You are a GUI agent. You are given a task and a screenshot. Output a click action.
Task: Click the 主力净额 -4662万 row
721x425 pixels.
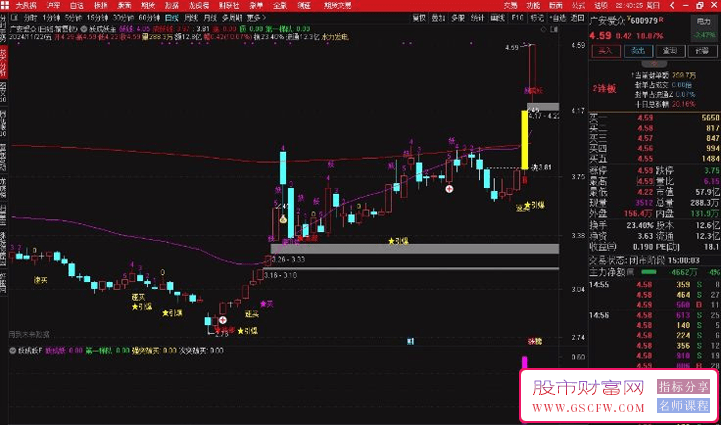click(654, 272)
